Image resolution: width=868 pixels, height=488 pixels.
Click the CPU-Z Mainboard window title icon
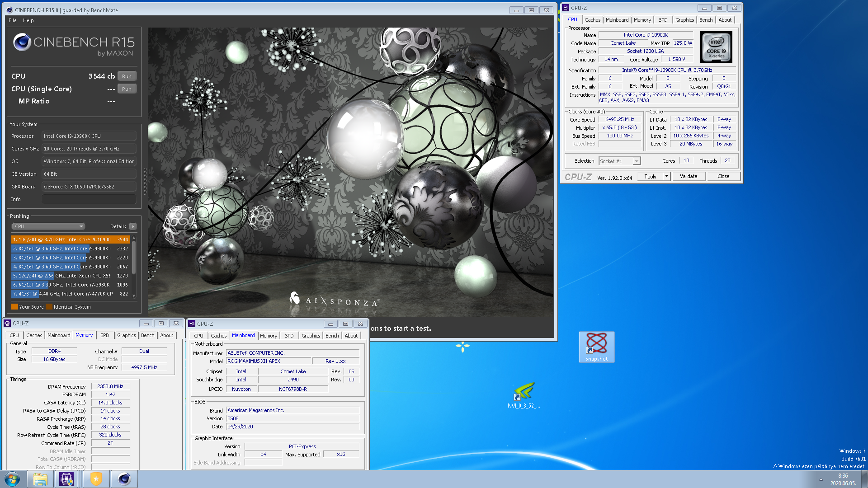[x=192, y=324]
